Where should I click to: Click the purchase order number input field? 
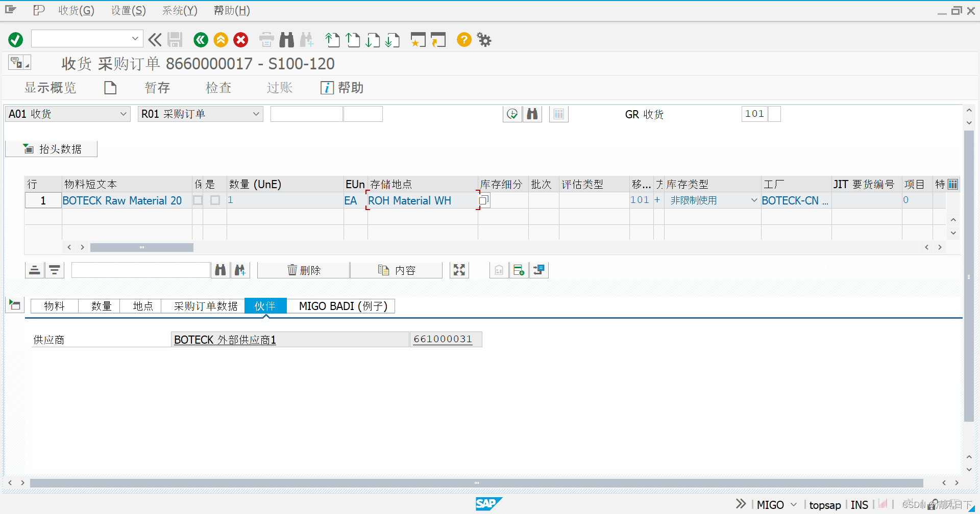[307, 114]
